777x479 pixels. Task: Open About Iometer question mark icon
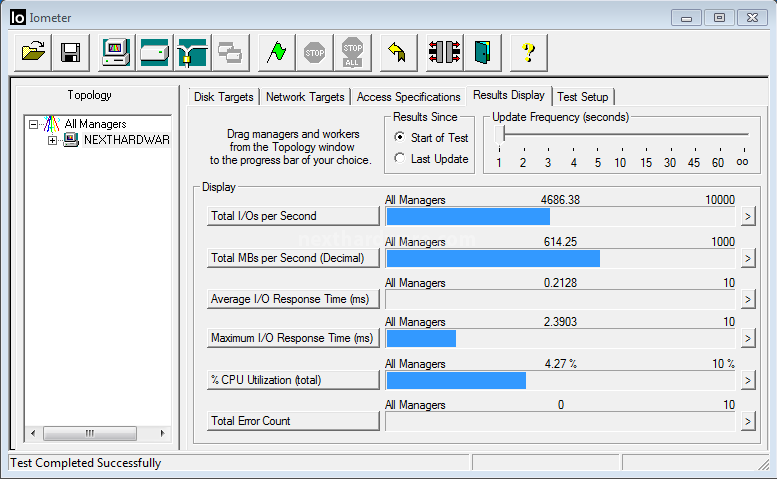(529, 53)
